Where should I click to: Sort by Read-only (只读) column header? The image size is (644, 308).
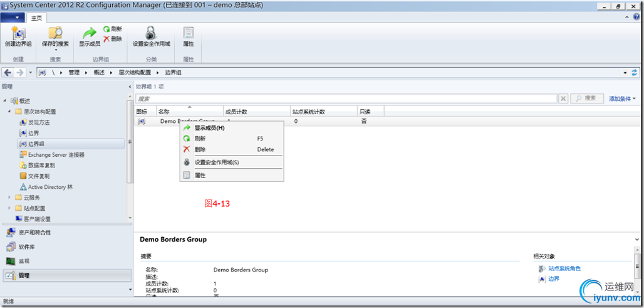pyautogui.click(x=371, y=112)
